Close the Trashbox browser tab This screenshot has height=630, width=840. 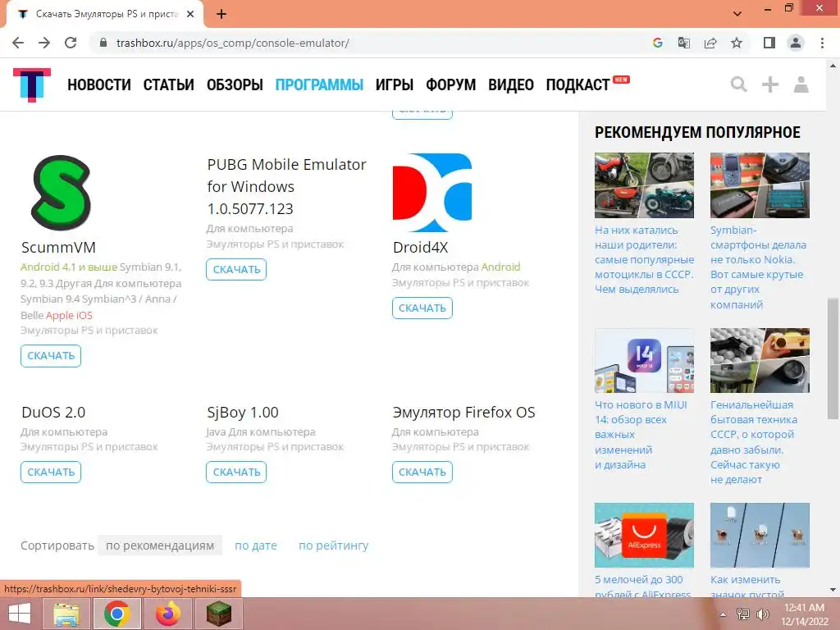pos(190,15)
